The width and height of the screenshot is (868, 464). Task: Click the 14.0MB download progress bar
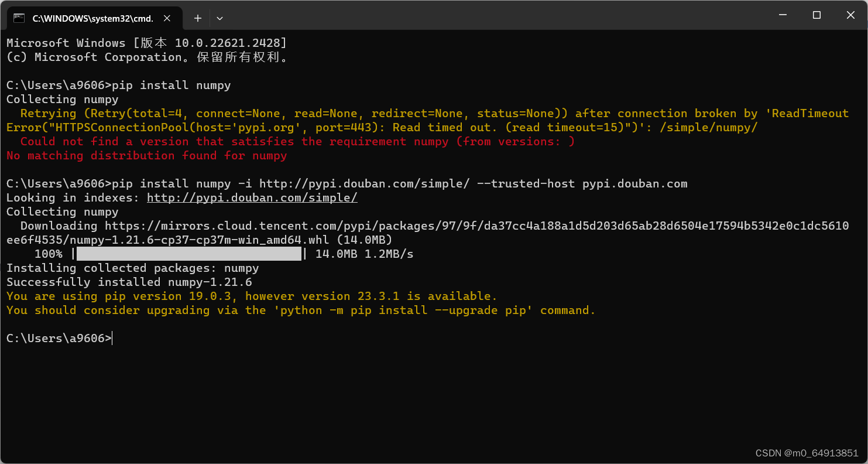pyautogui.click(x=188, y=254)
